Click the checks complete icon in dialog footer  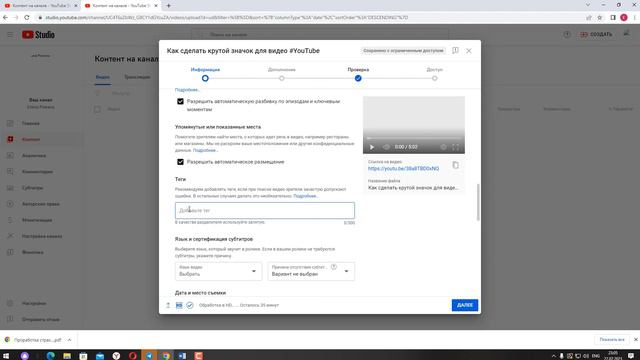pyautogui.click(x=190, y=305)
